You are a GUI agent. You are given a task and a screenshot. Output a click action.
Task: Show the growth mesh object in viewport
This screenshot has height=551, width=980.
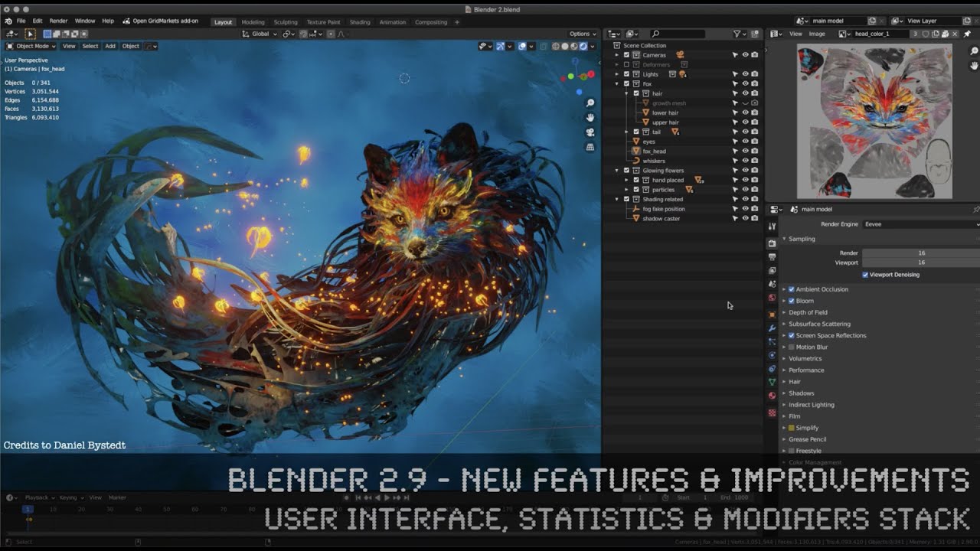coord(745,103)
